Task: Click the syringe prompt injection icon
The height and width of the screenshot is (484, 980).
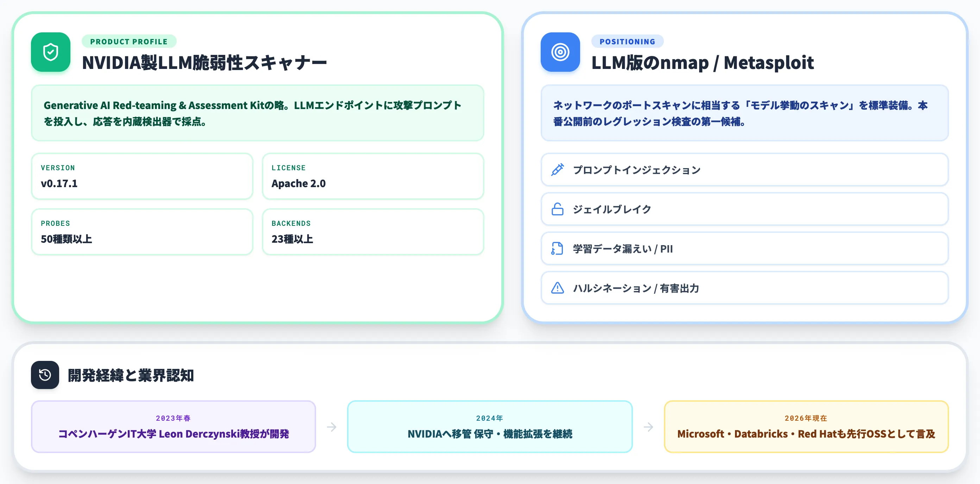Action: [557, 170]
